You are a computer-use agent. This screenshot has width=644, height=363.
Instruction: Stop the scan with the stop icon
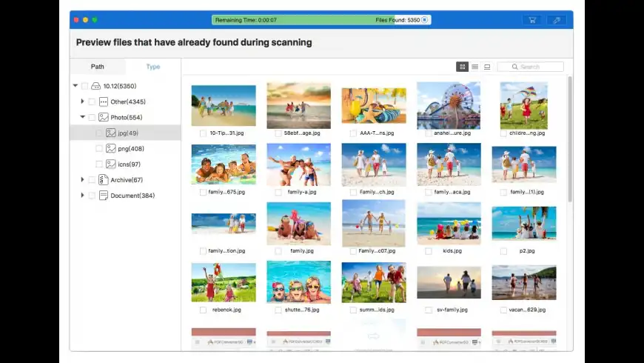(x=425, y=20)
